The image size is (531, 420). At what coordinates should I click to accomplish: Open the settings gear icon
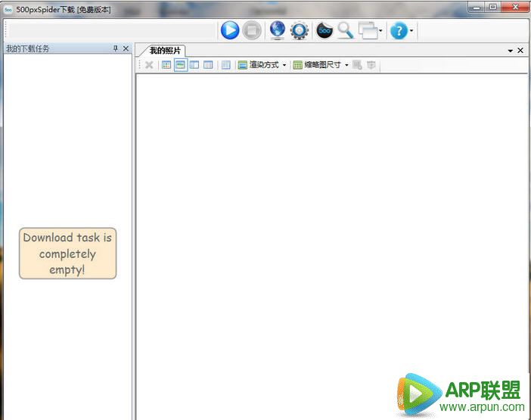[300, 30]
